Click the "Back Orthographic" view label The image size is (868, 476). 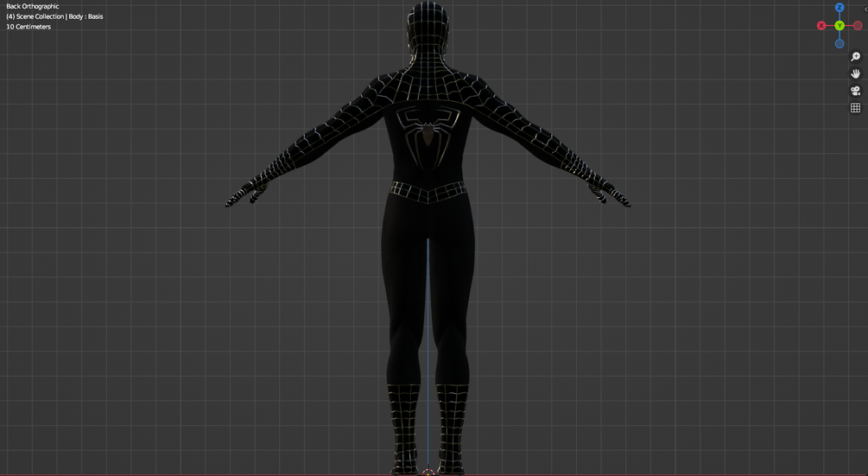(33, 6)
